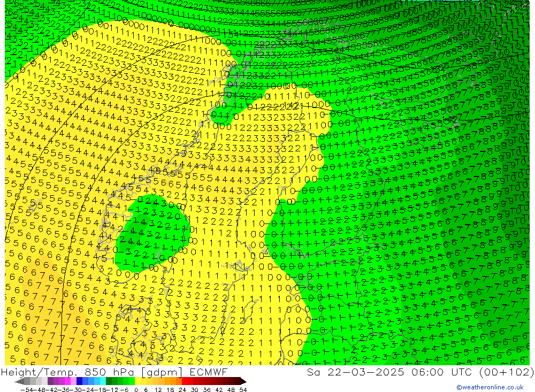Image resolution: width=535 pixels, height=392 pixels.
Task: Click the '12' label on the temperature legend
Action: tap(158, 390)
